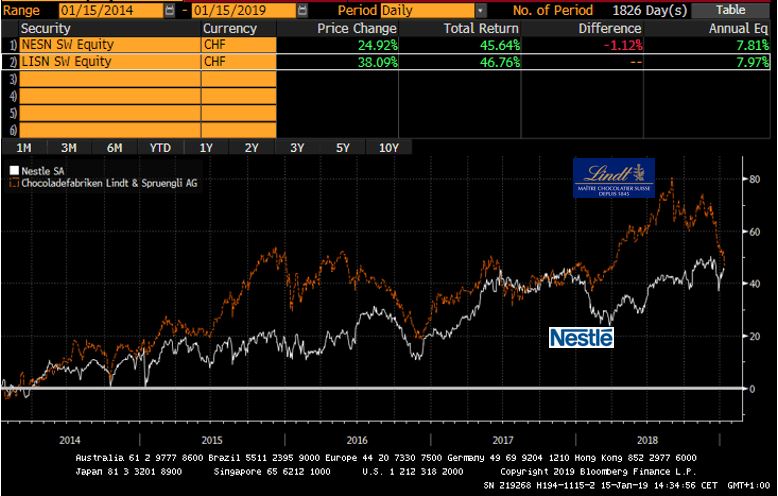Click the -1.12% difference value
This screenshot has height=496, width=778.
click(623, 45)
